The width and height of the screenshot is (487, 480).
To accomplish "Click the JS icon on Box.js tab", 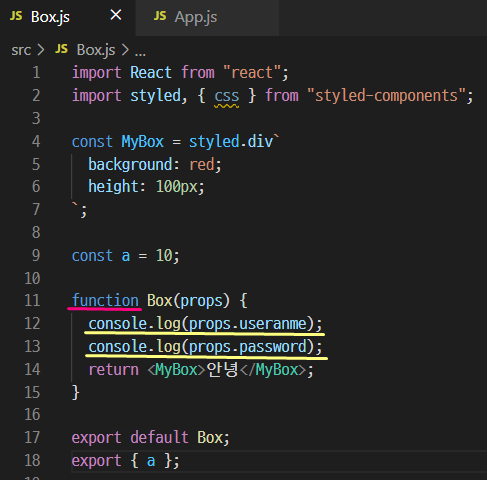I will click(16, 16).
